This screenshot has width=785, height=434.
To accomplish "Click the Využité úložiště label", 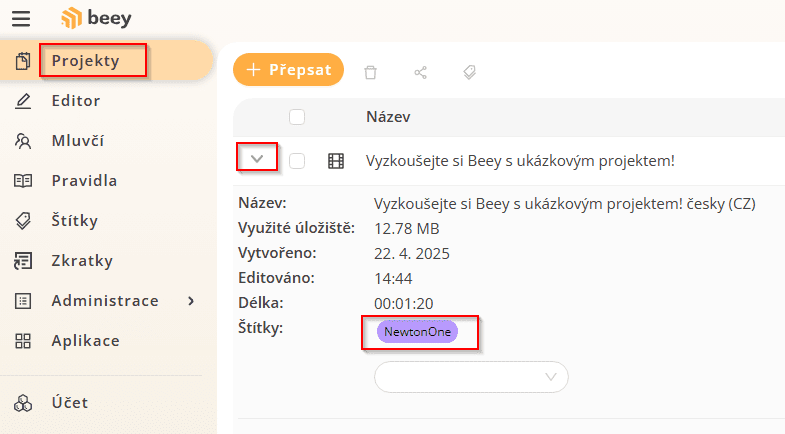I will point(296,228).
